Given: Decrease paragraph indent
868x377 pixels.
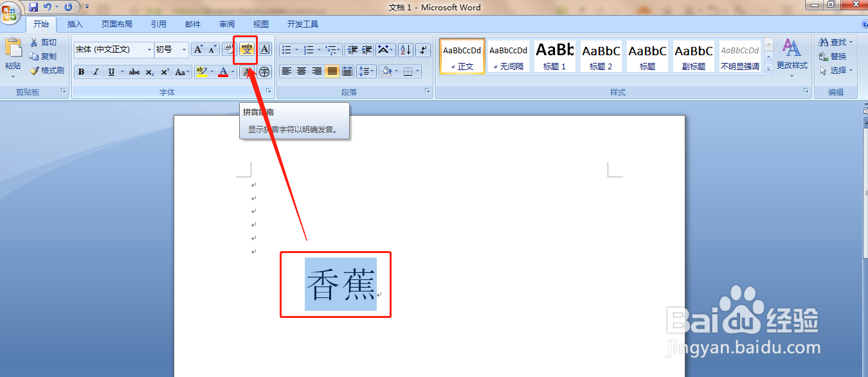Looking at the screenshot, I should point(352,49).
